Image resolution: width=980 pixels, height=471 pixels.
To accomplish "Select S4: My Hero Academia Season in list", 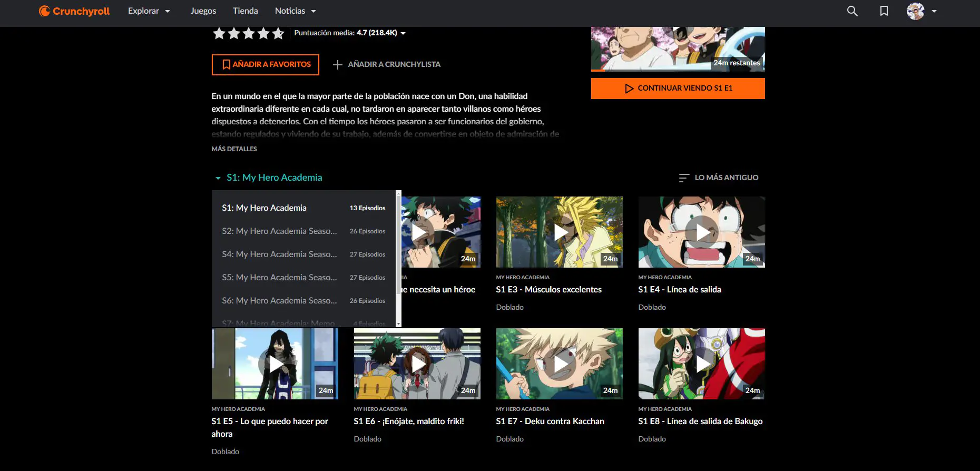I will pyautogui.click(x=303, y=254).
